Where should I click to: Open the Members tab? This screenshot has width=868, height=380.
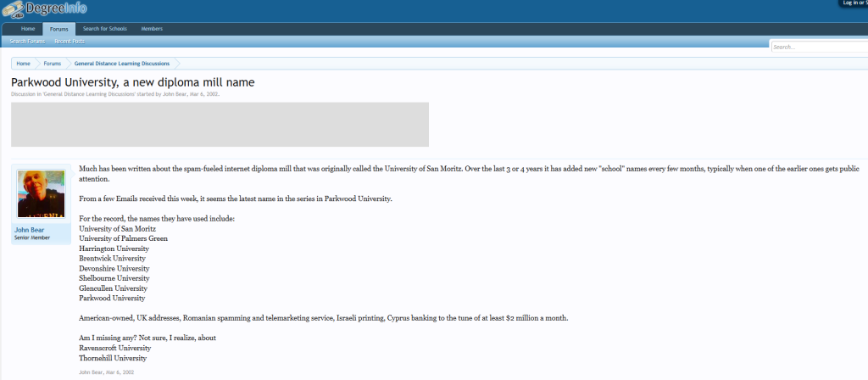pos(152,29)
